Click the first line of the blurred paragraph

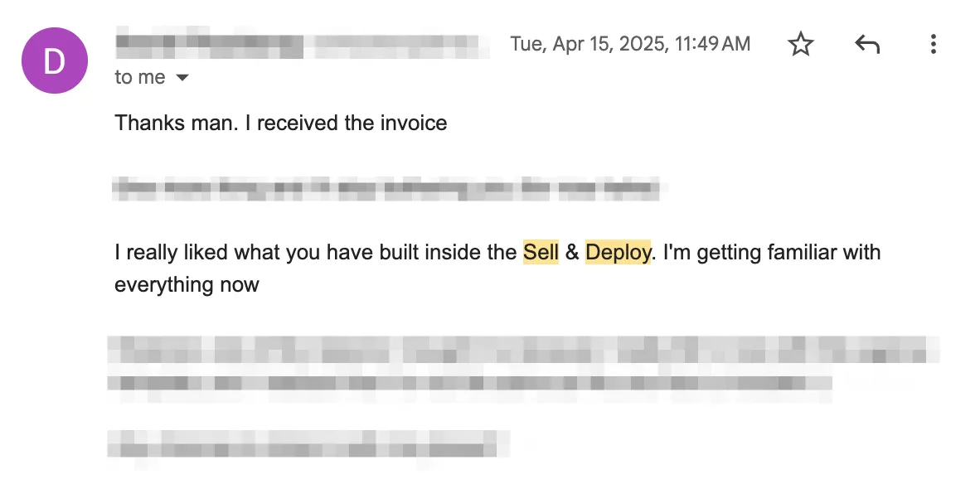(x=522, y=351)
